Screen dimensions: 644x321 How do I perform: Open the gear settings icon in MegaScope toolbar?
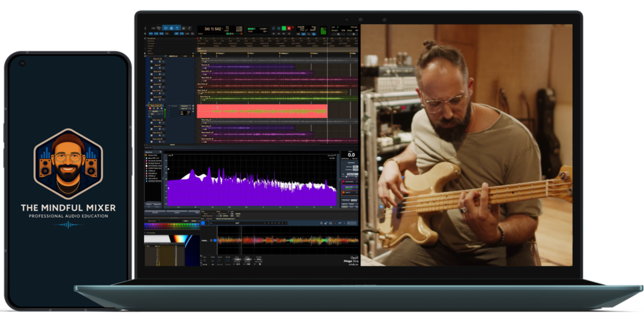(321, 223)
